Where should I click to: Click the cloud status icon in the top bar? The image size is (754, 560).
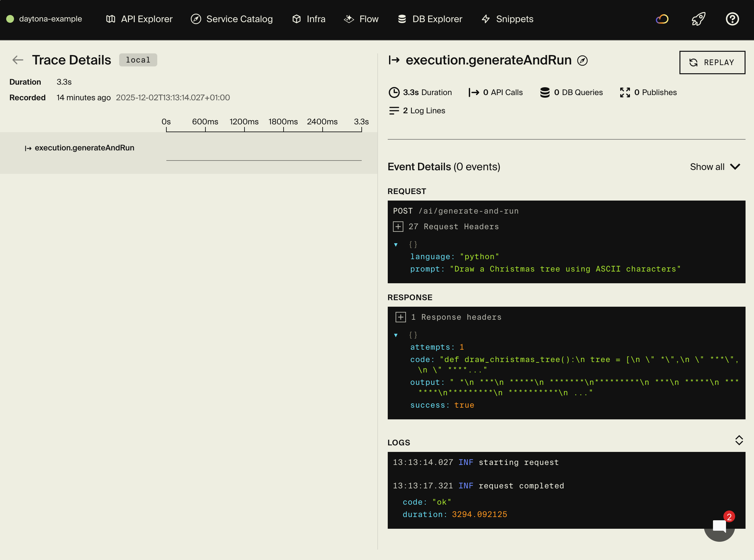tap(662, 19)
